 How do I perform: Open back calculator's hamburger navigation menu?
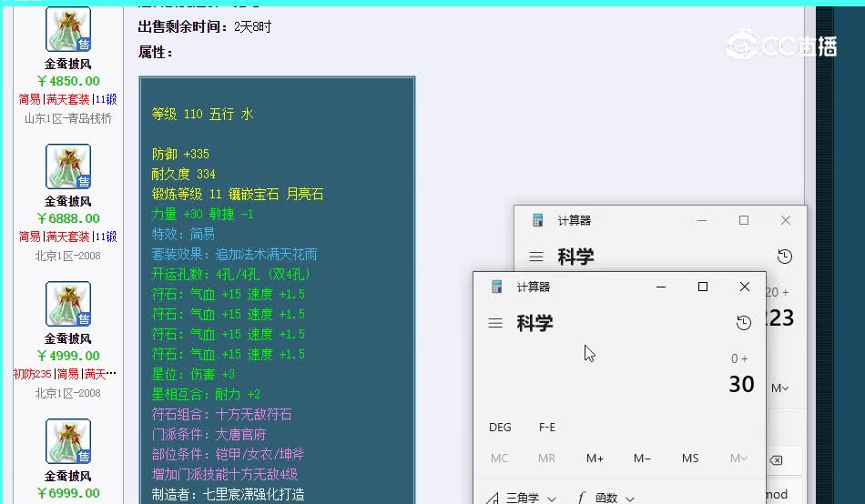[x=536, y=257]
